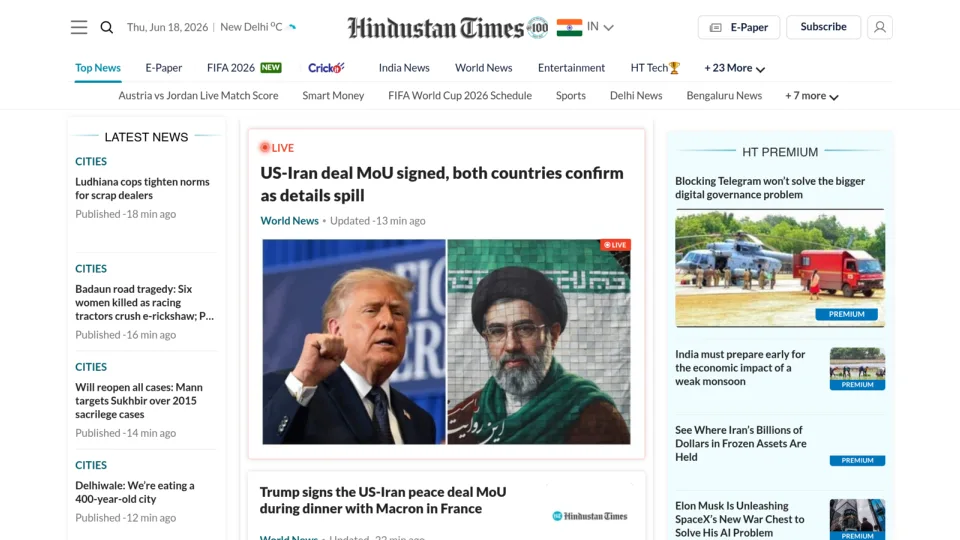Click the HT 100 anniversary badge
Viewport: 960px width, 540px height.
coord(538,28)
